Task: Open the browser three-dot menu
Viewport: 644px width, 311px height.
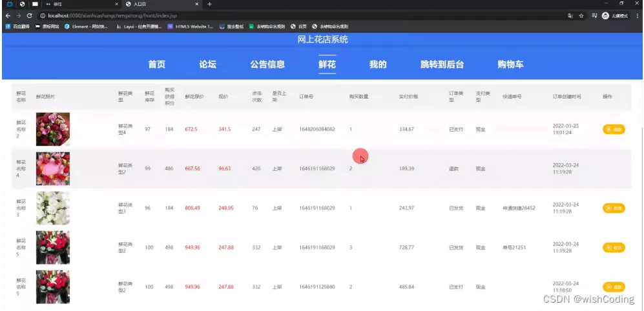Action: pyautogui.click(x=637, y=15)
